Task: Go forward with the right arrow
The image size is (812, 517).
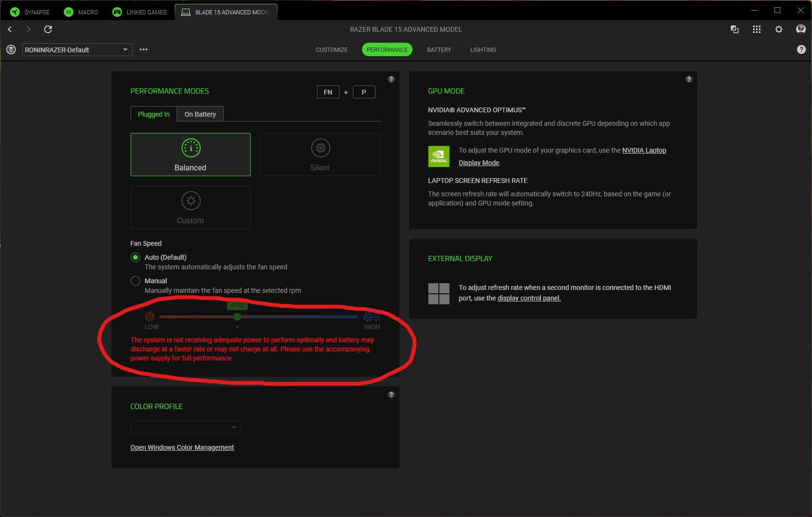Action: [29, 29]
